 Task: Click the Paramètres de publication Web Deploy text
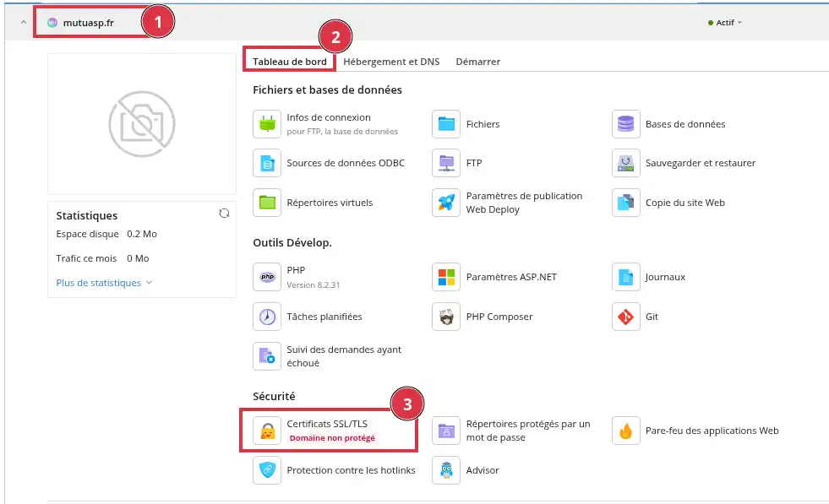click(x=524, y=203)
